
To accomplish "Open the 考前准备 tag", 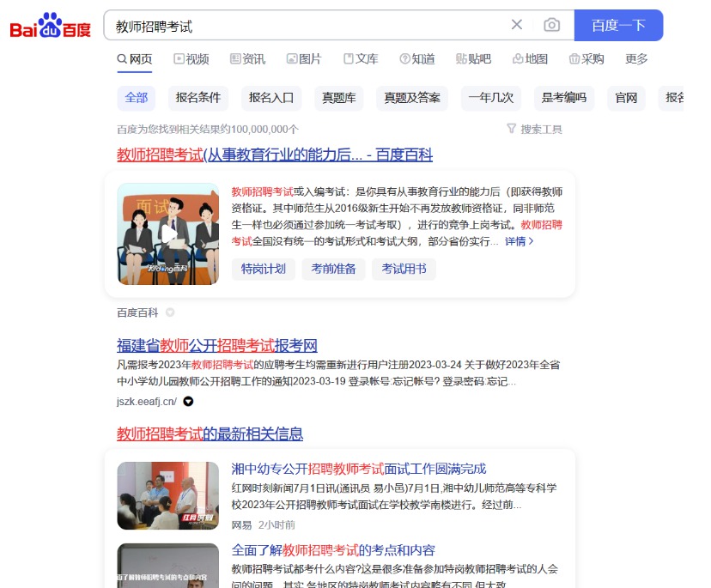I will pos(333,269).
